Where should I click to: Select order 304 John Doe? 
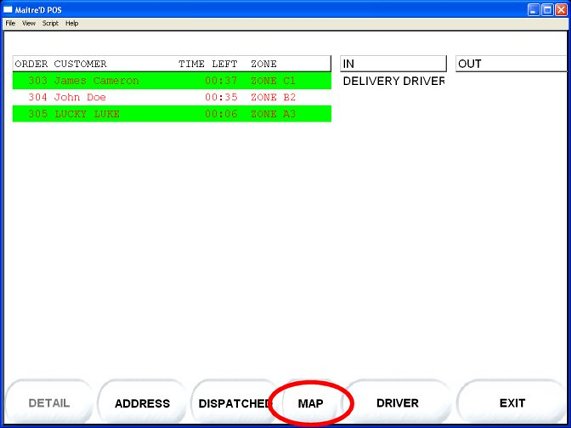172,97
